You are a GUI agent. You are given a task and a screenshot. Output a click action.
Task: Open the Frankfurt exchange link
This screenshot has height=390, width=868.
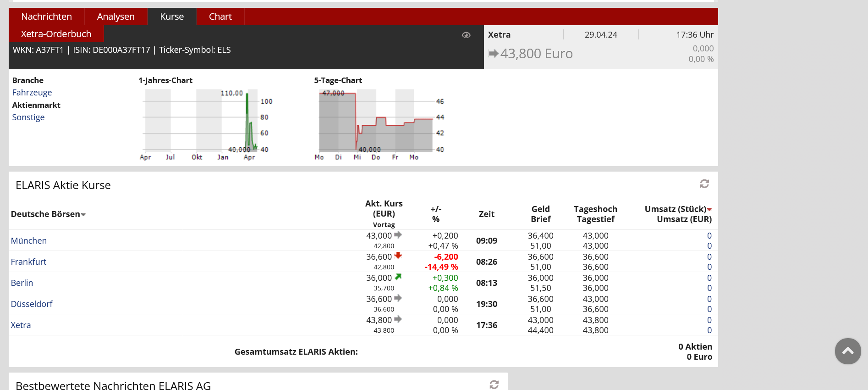click(28, 262)
